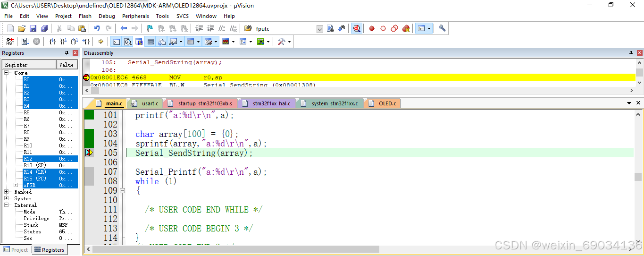Toggle the Command window

coord(116,42)
